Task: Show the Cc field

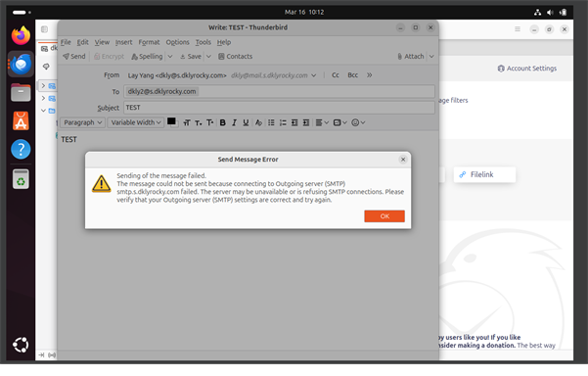Action: [336, 75]
